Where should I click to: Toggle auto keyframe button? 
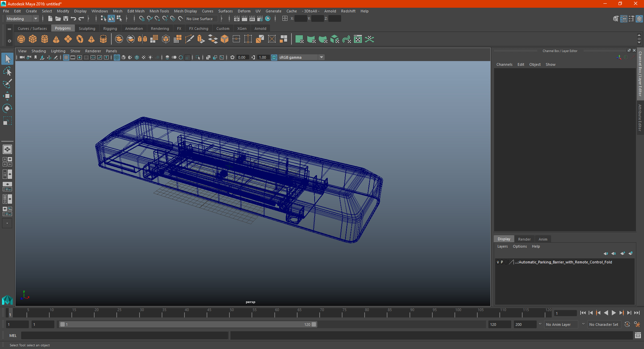click(627, 325)
